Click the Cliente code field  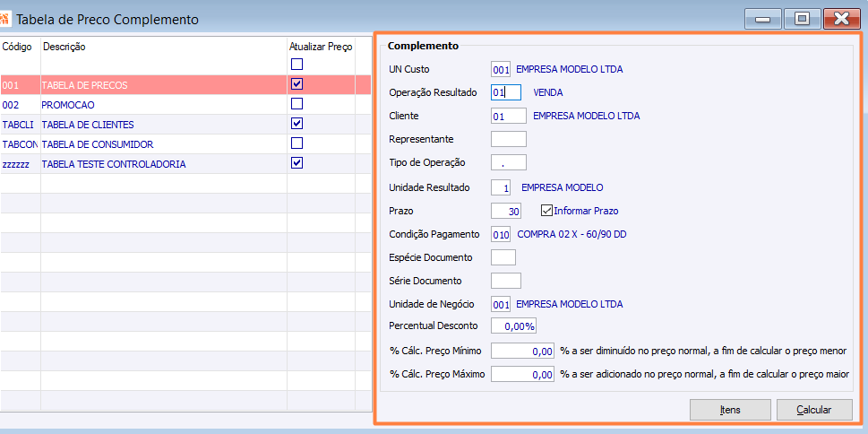[x=509, y=116]
